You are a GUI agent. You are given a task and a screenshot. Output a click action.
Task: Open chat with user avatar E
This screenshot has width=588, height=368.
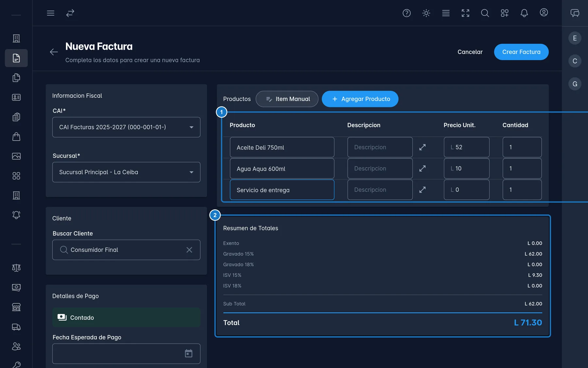(x=575, y=38)
